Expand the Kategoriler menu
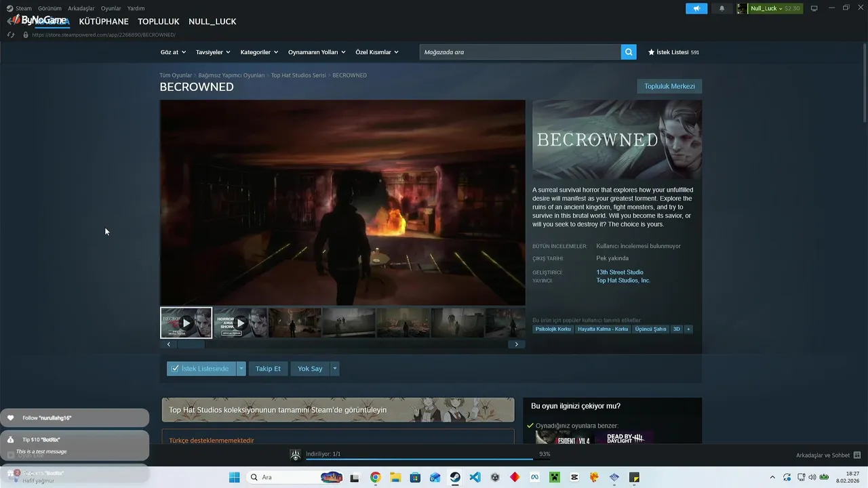This screenshot has width=868, height=488. coord(260,52)
